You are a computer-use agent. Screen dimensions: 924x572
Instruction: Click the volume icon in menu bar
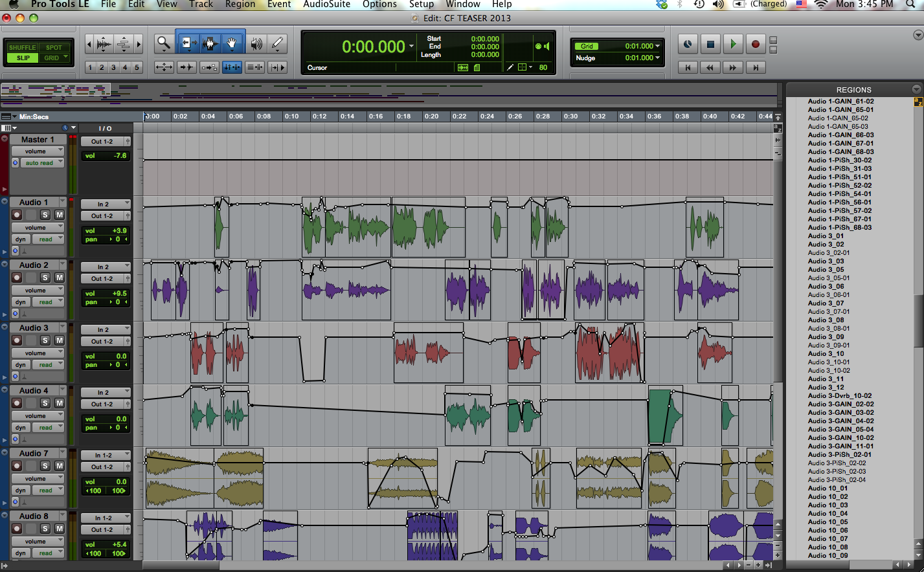coord(717,5)
